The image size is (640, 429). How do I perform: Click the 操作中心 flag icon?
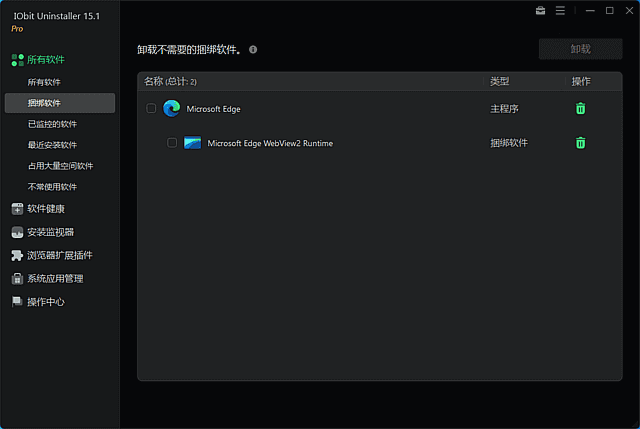coord(17,301)
